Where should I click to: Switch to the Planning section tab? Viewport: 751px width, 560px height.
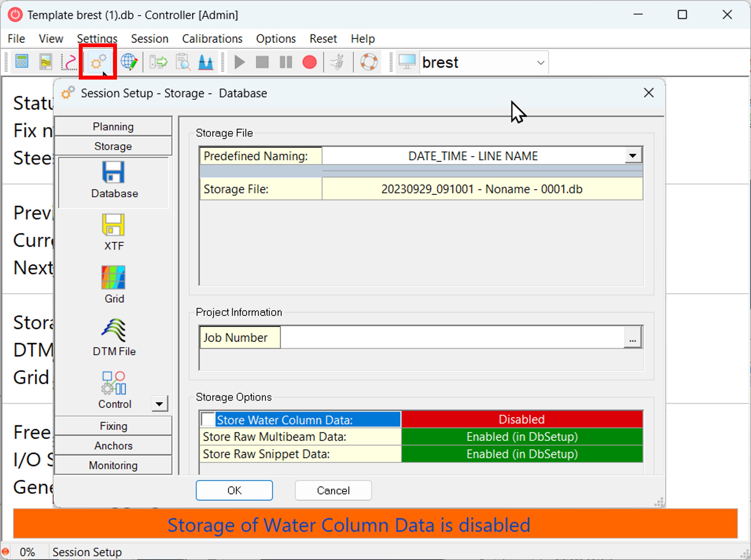[113, 126]
